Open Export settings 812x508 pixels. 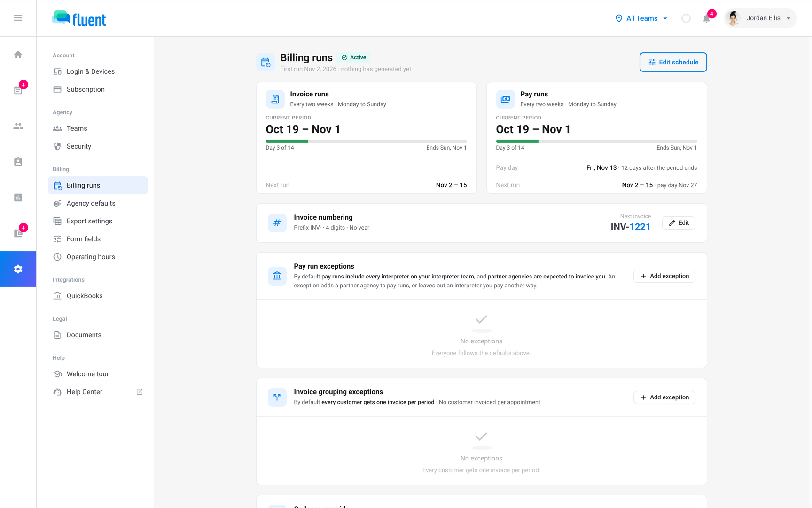tap(98, 221)
